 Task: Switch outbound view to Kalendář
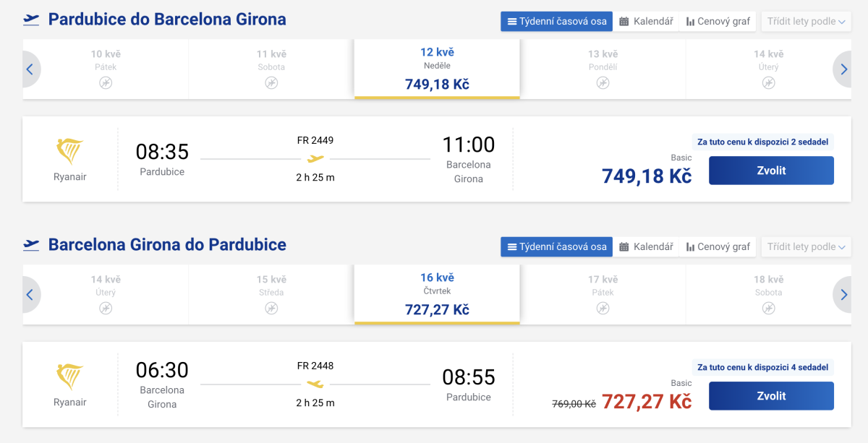click(x=646, y=22)
